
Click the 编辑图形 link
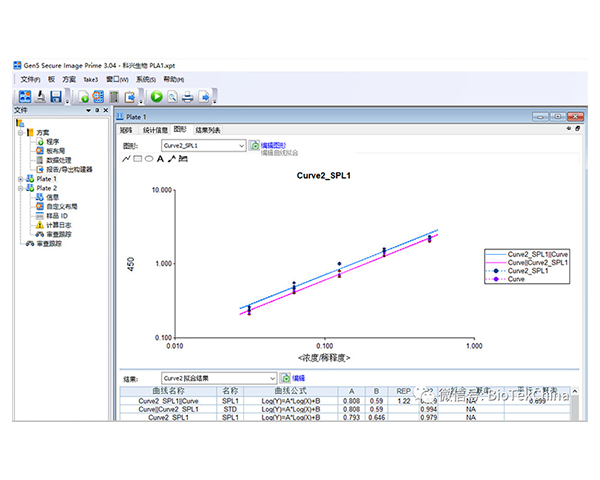tap(273, 145)
